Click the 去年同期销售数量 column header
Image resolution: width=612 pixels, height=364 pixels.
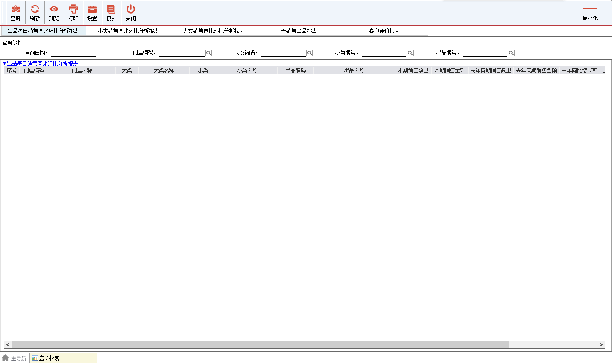pos(491,70)
